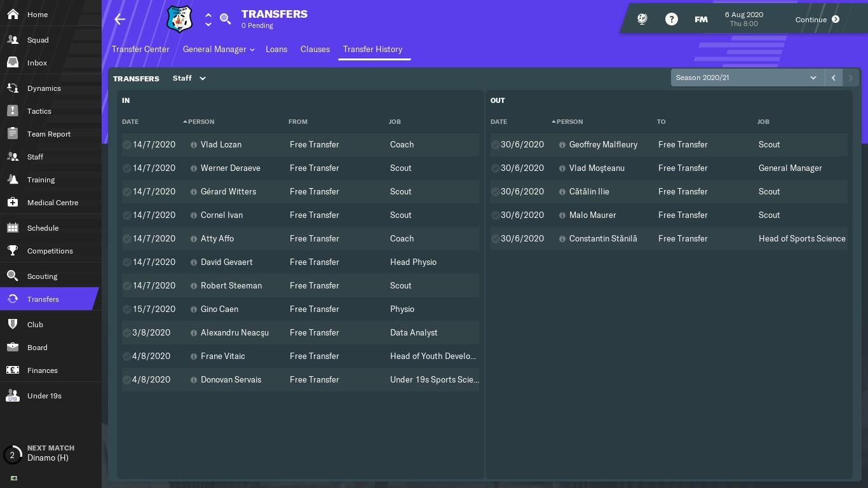
Task: Toggle the check for Gino Caen row
Action: (x=127, y=309)
